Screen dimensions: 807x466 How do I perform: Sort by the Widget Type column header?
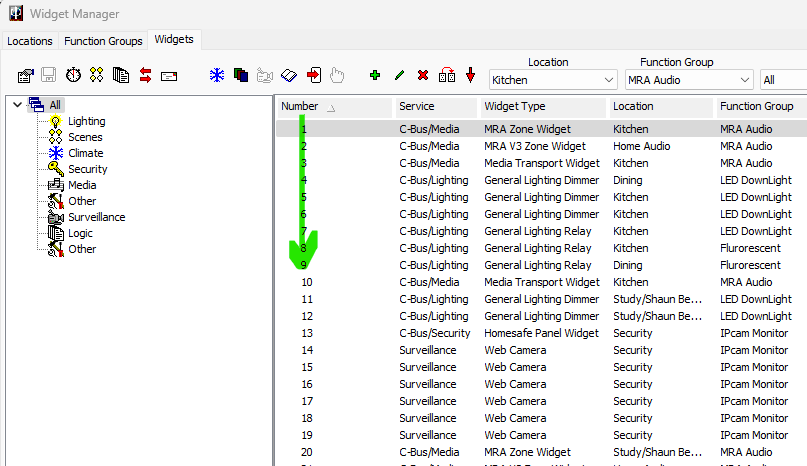[x=543, y=106]
